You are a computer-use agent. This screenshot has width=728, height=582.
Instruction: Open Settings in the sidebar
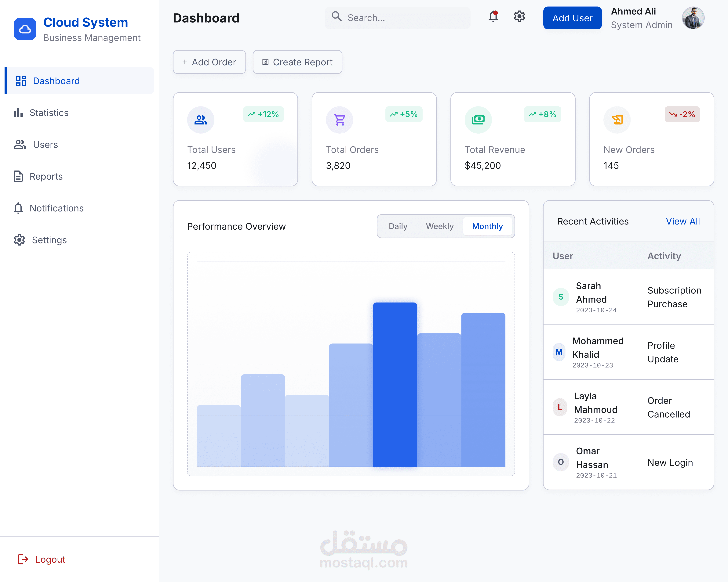tap(79, 240)
